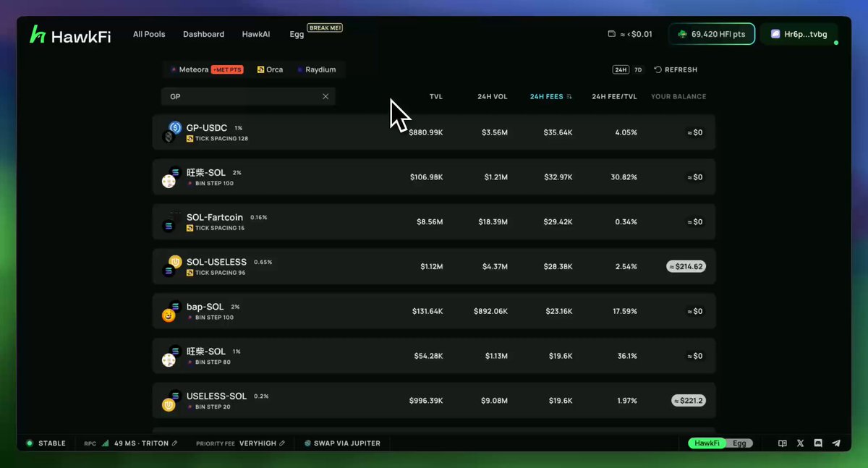
Task: Sort by YOUR BALANCE column
Action: (x=678, y=96)
